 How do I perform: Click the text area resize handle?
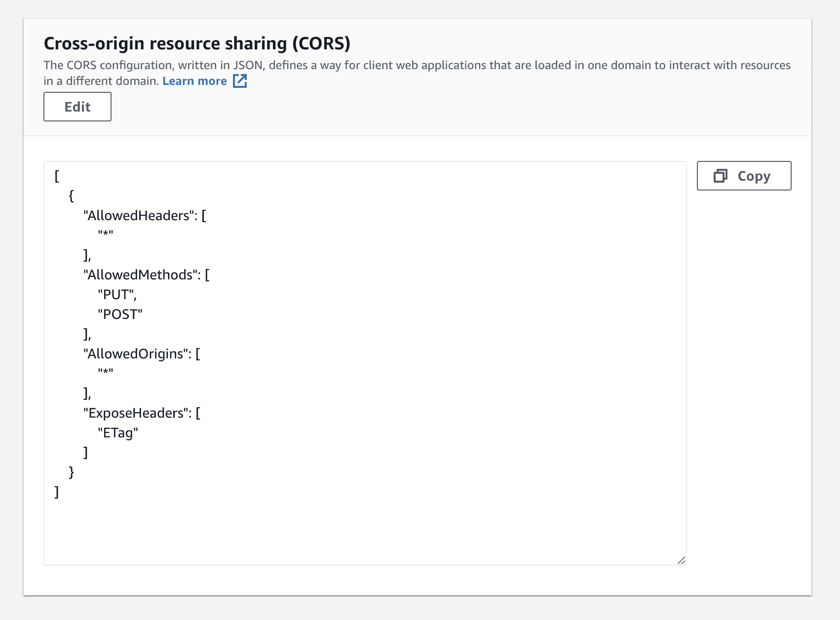tap(681, 560)
